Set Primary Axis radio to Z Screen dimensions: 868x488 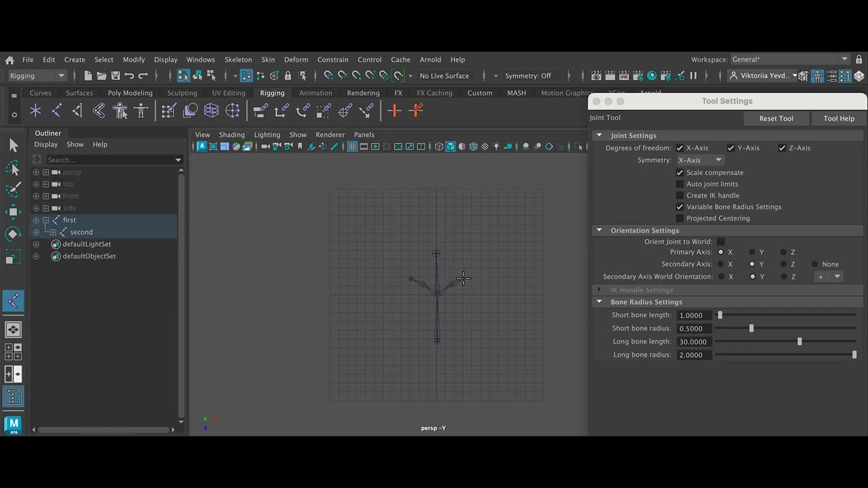[783, 252]
